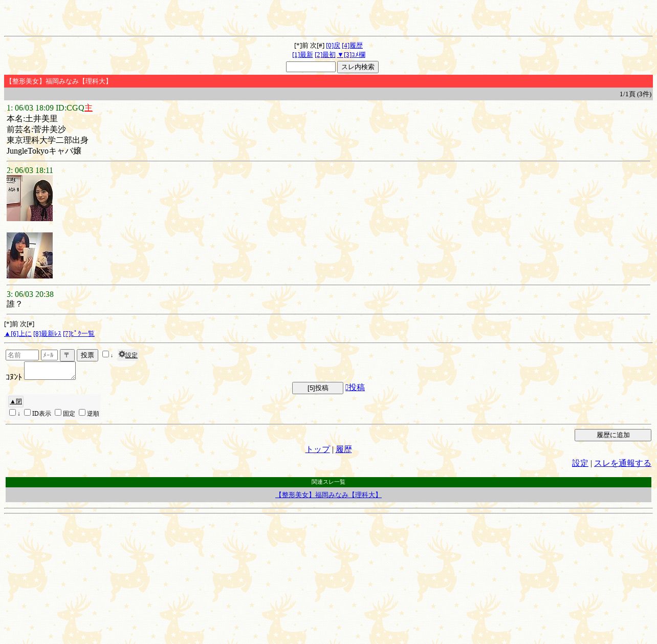This screenshot has height=644, width=657.
Task: Go to the [2]最初 first posts
Action: coord(325,55)
